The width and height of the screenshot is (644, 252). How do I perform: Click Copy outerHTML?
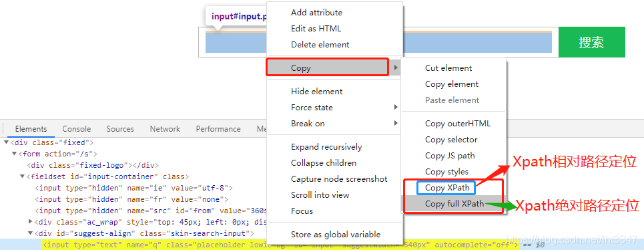pos(458,124)
